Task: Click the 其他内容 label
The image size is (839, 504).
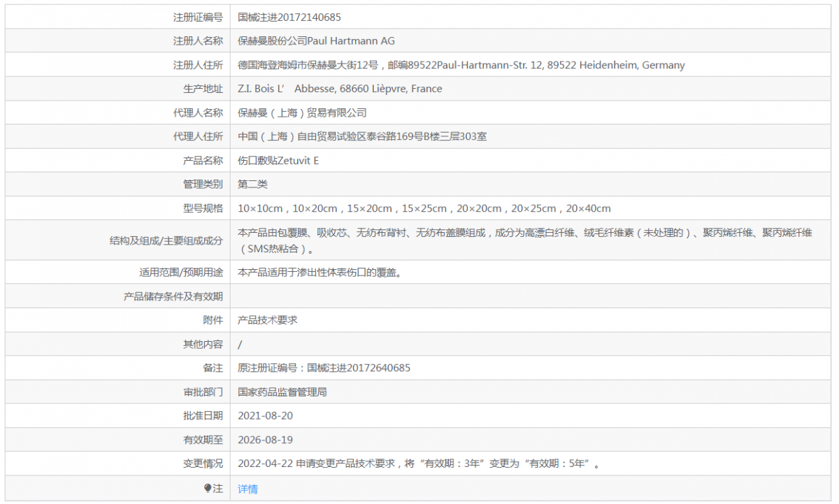Action: coord(203,345)
